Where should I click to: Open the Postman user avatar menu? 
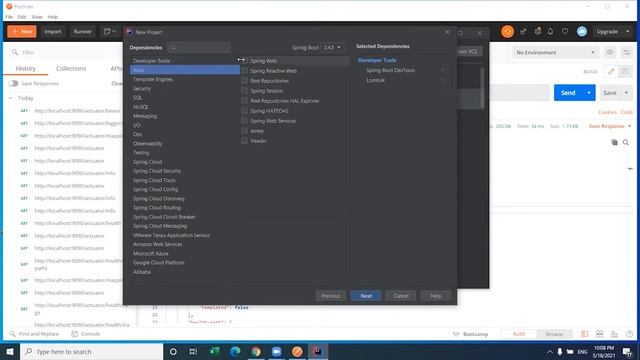582,31
